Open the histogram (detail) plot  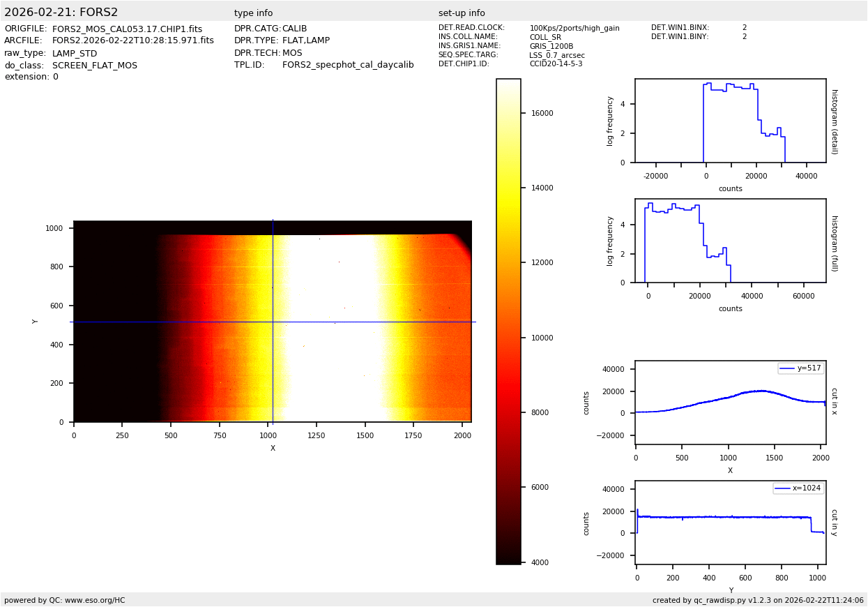click(x=730, y=121)
